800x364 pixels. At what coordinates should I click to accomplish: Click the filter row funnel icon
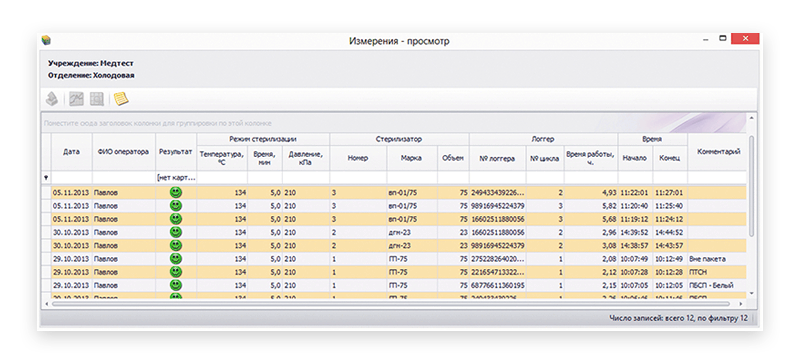click(x=46, y=178)
